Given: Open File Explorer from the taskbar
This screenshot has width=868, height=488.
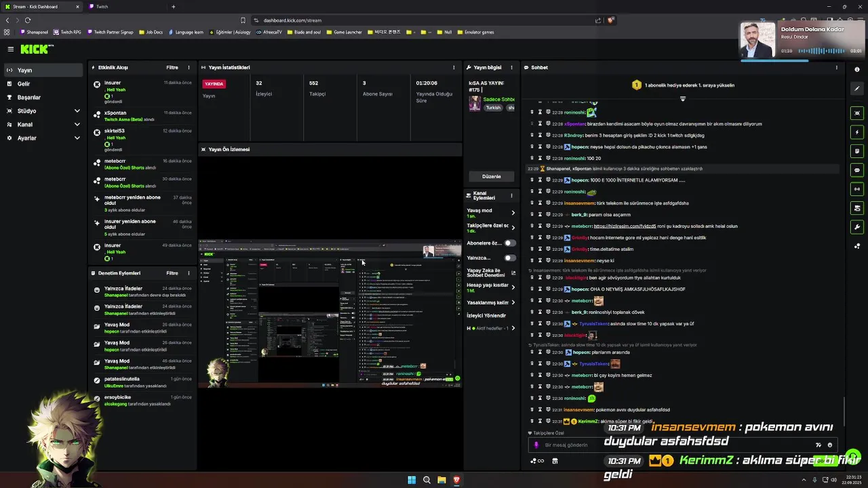Looking at the screenshot, I should tap(441, 480).
